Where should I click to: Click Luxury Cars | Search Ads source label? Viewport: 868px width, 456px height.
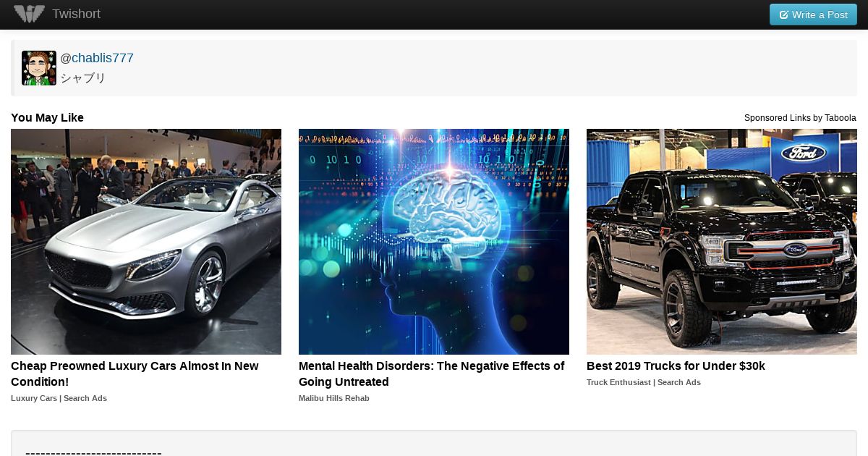(x=59, y=398)
